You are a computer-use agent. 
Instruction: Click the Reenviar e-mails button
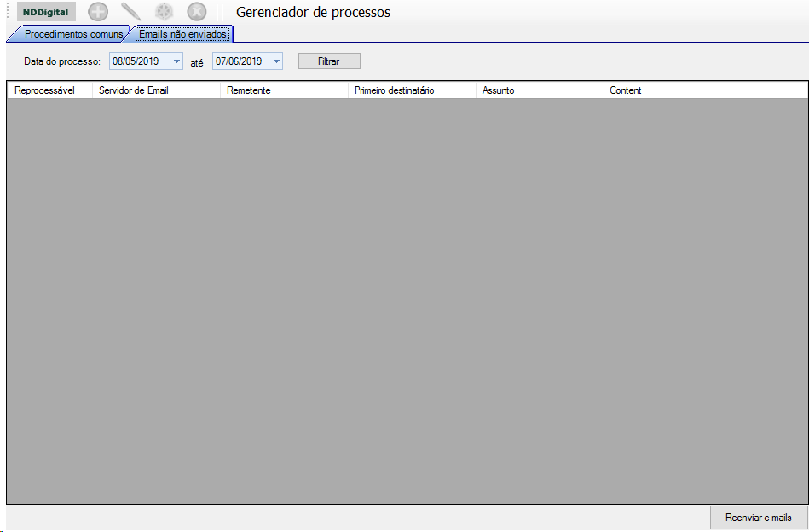point(758,518)
